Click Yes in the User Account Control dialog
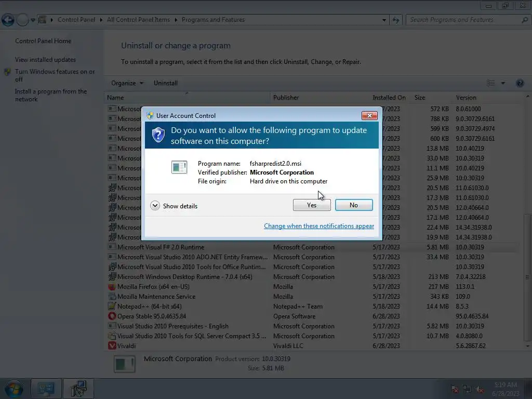The height and width of the screenshot is (399, 532). point(312,205)
